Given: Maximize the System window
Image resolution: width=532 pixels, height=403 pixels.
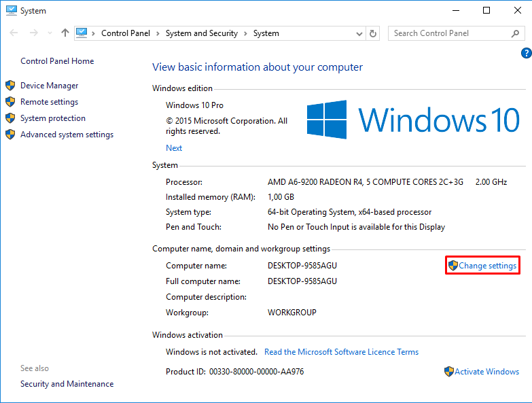Looking at the screenshot, I should (486, 10).
